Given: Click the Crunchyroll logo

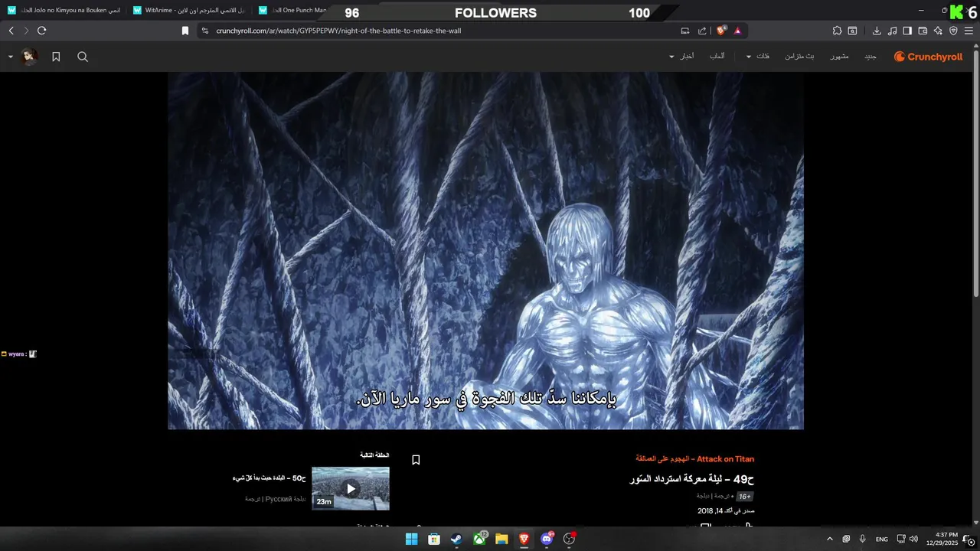Looking at the screenshot, I should [928, 57].
